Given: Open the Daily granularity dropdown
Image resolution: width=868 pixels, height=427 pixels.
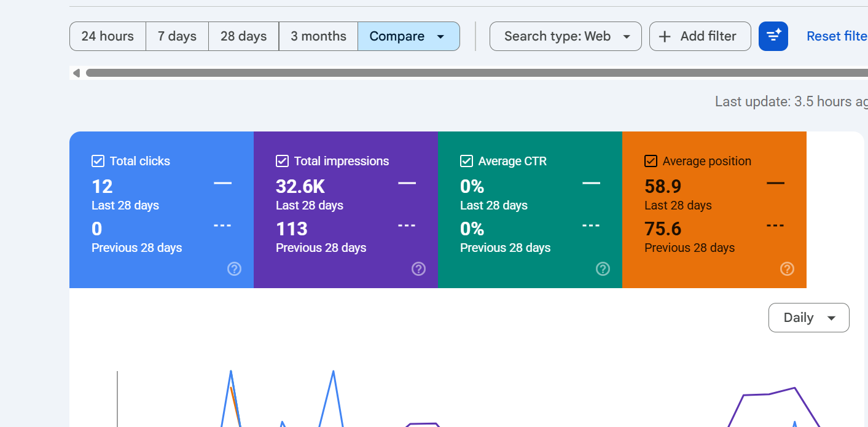Looking at the screenshot, I should click(808, 318).
